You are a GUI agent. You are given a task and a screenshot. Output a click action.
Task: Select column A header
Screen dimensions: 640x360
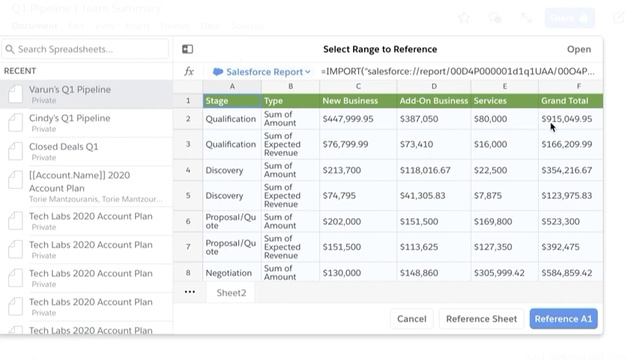point(232,87)
